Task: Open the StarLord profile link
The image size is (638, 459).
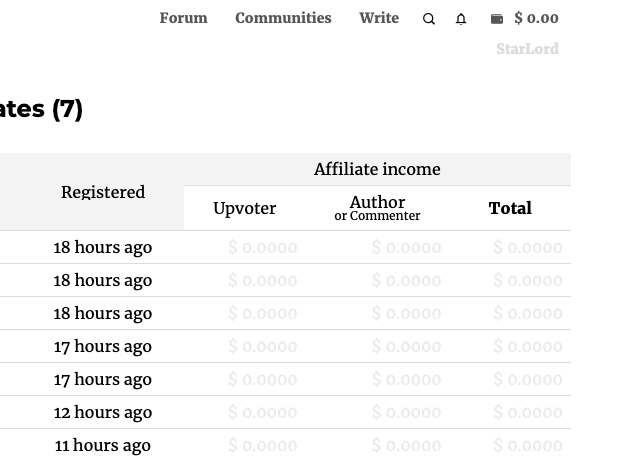Action: tap(527, 49)
